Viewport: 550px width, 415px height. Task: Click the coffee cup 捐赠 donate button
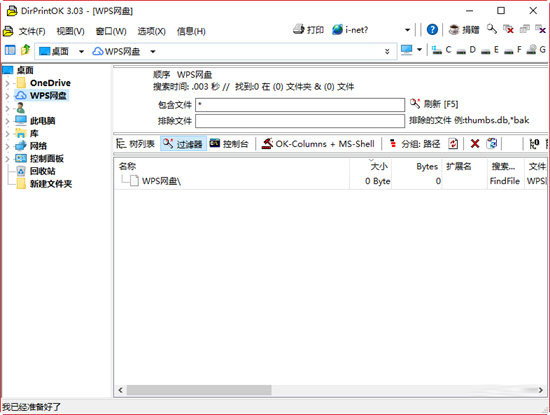tap(464, 30)
